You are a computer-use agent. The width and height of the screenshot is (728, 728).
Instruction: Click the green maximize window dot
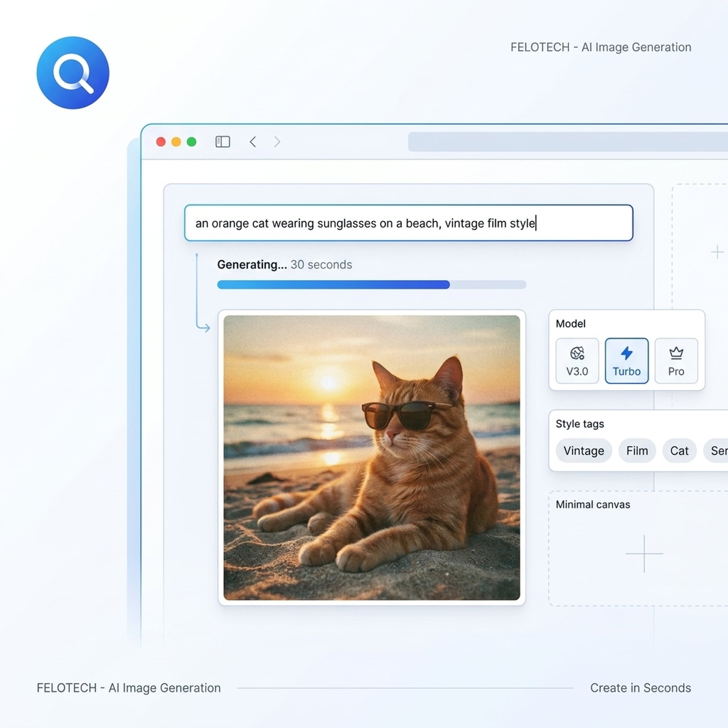click(192, 142)
